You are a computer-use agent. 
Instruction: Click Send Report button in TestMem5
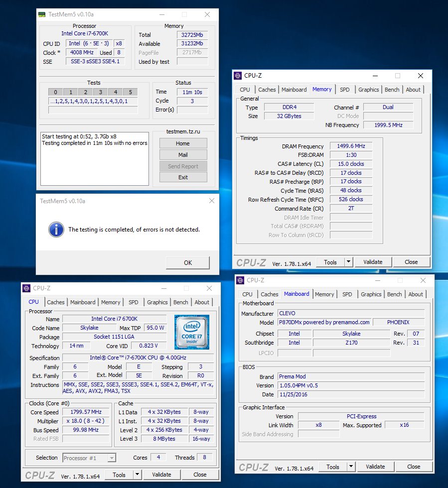click(183, 166)
